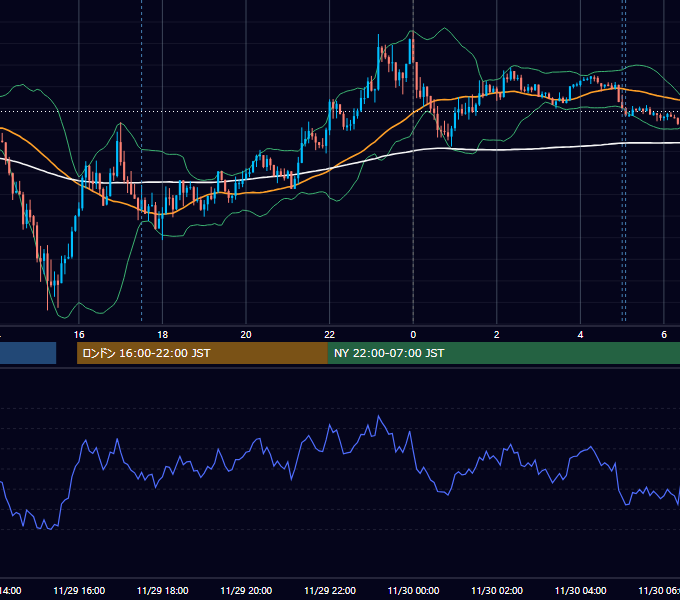The width and height of the screenshot is (680, 600).
Task: Click the 11/30 02:00 date label
Action: (497, 590)
